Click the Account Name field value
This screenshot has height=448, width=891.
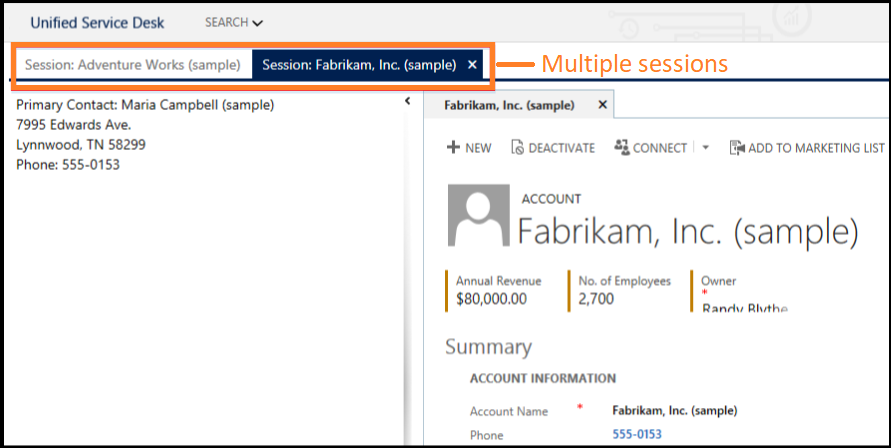click(675, 410)
